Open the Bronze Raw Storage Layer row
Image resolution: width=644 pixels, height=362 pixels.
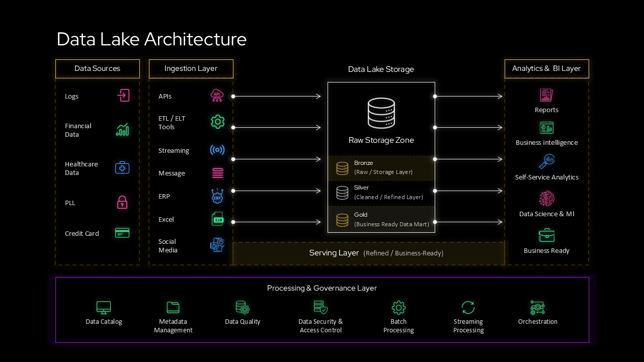(381, 167)
